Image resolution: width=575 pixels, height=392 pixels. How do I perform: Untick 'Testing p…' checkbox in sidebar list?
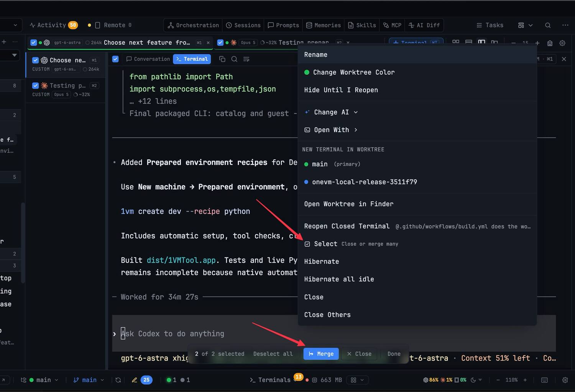click(35, 85)
